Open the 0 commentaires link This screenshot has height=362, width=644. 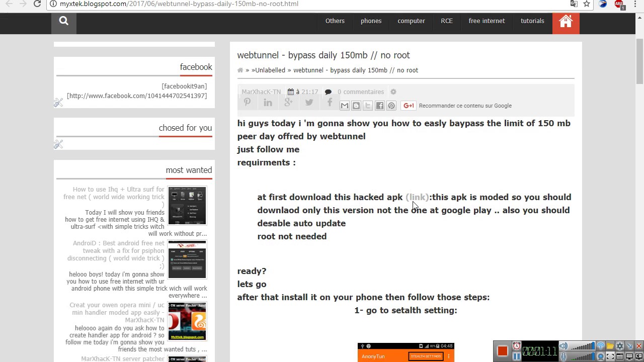point(361,92)
